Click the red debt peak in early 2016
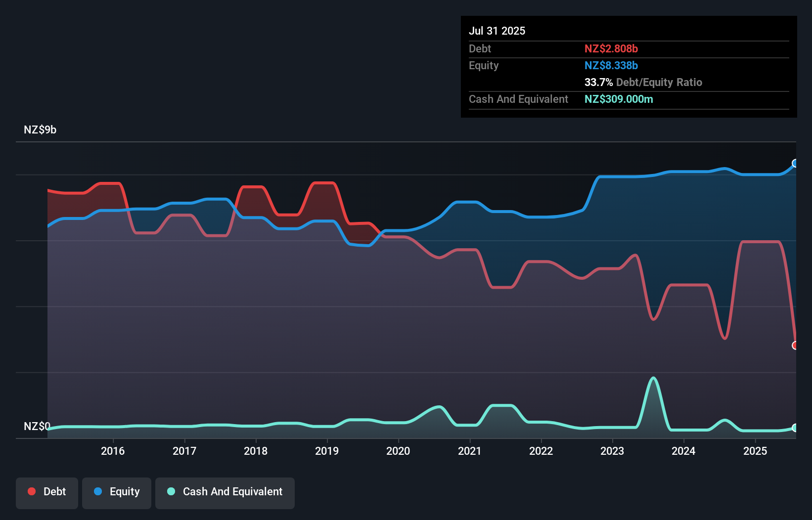The width and height of the screenshot is (812, 520). click(110, 183)
